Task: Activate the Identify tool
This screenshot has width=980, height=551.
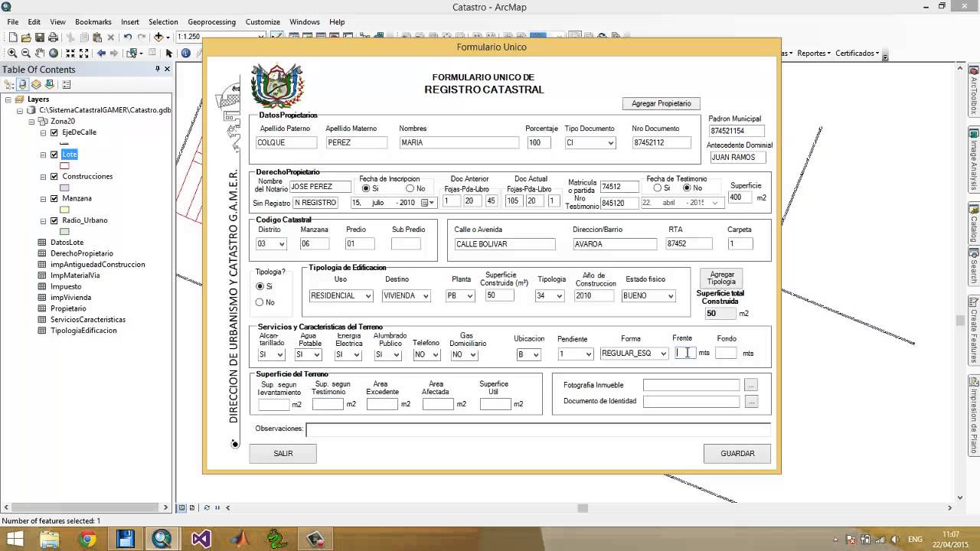Action: click(185, 53)
